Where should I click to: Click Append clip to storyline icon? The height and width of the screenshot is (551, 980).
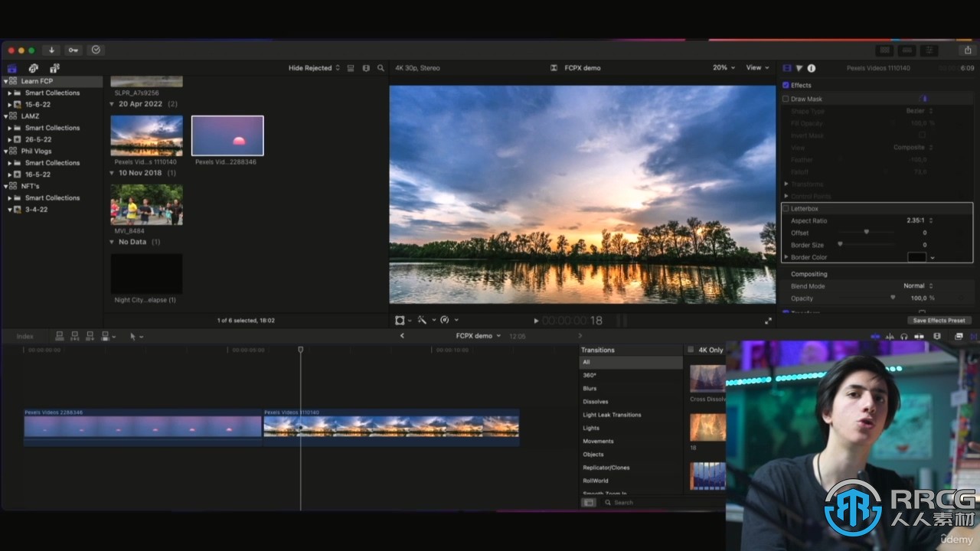click(90, 336)
